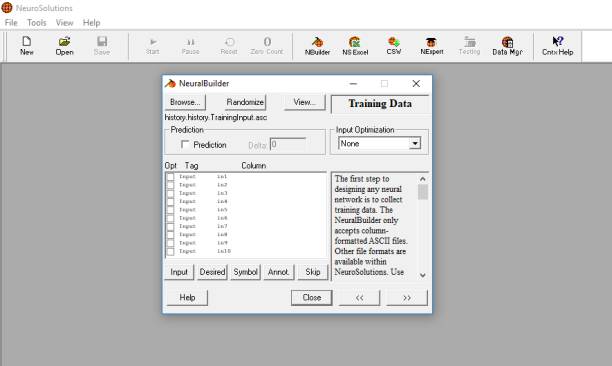Click the Delta input field
612x366 pixels.
pos(288,145)
